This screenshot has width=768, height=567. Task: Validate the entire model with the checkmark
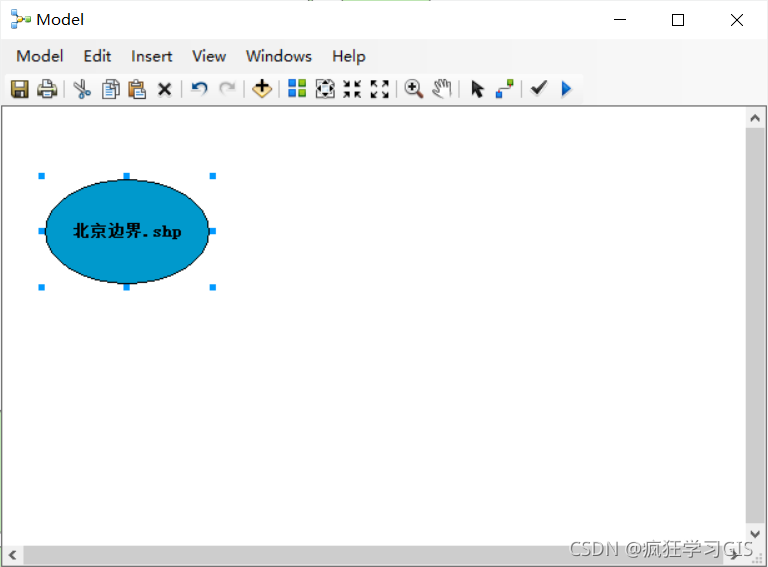click(x=539, y=88)
